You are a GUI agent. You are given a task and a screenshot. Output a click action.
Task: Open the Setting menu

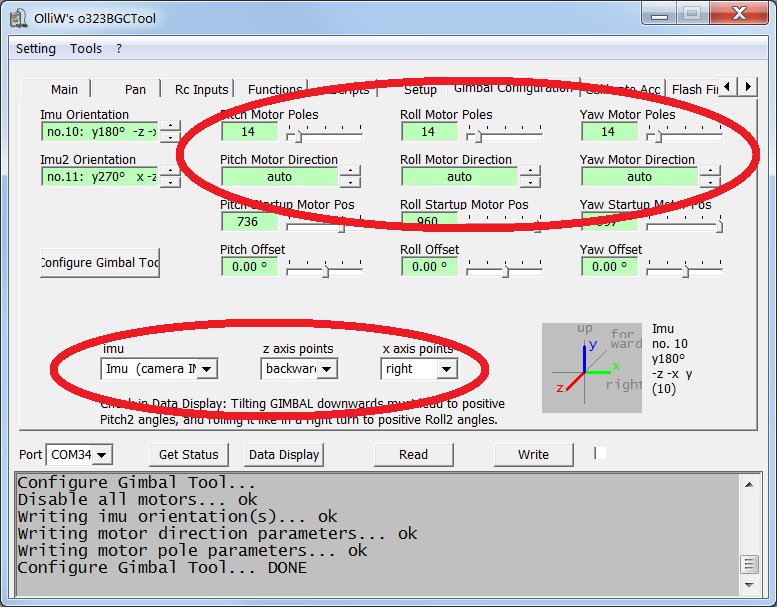[x=36, y=48]
